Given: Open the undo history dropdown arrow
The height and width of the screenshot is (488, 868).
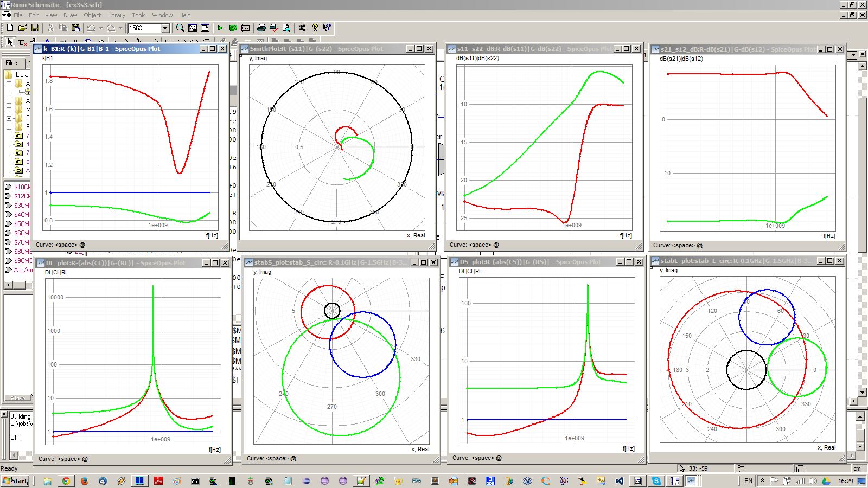Looking at the screenshot, I should click(x=101, y=28).
